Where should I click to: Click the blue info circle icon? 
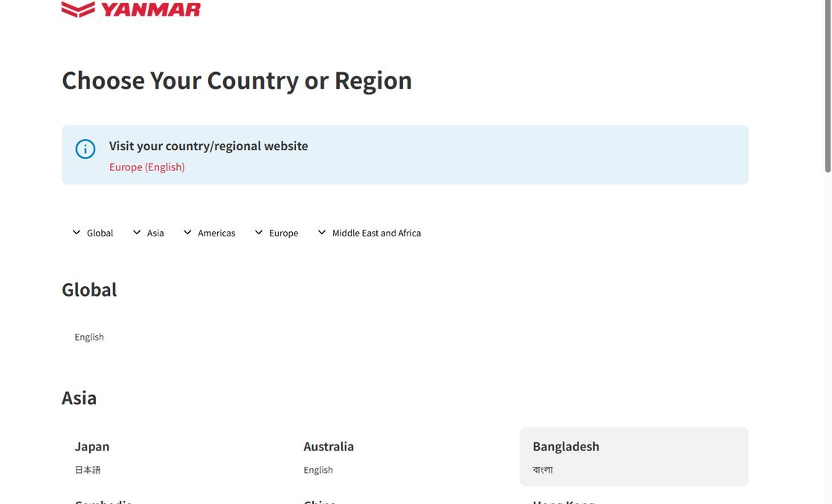coord(86,149)
